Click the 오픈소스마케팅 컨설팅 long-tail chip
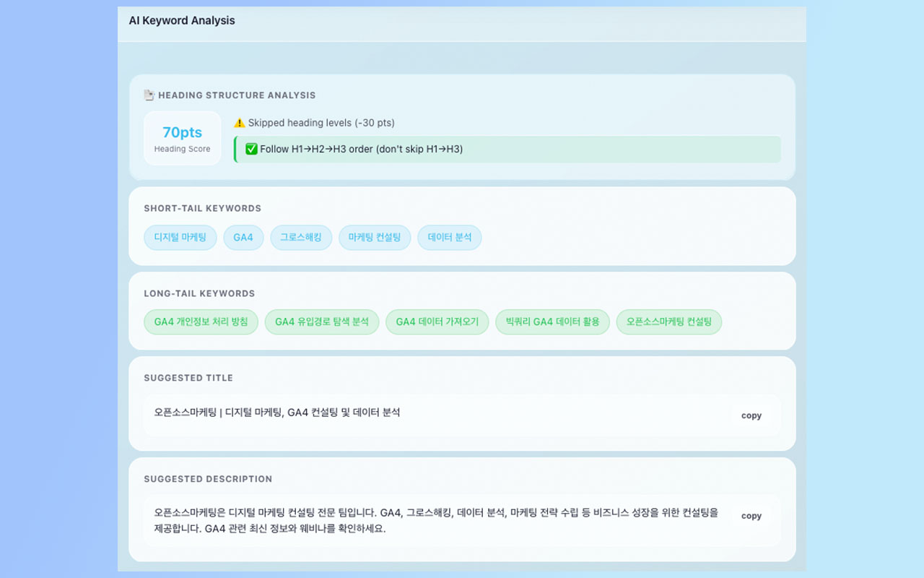 point(668,322)
